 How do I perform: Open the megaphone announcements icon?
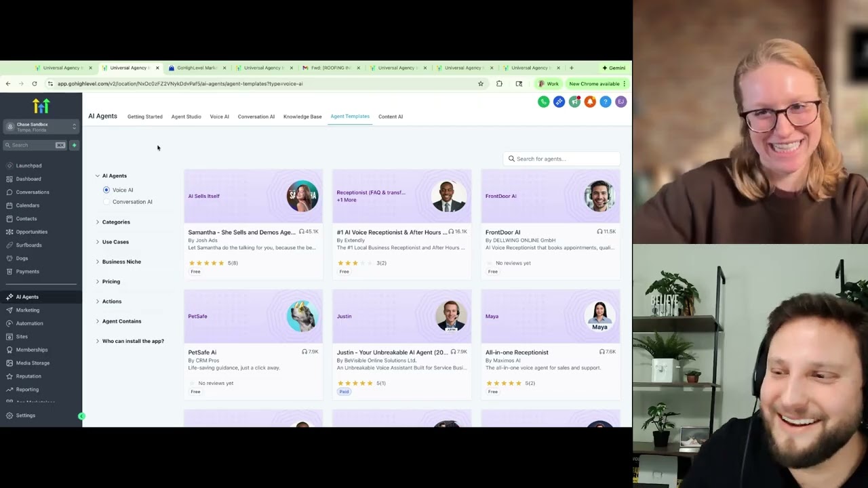tap(574, 102)
